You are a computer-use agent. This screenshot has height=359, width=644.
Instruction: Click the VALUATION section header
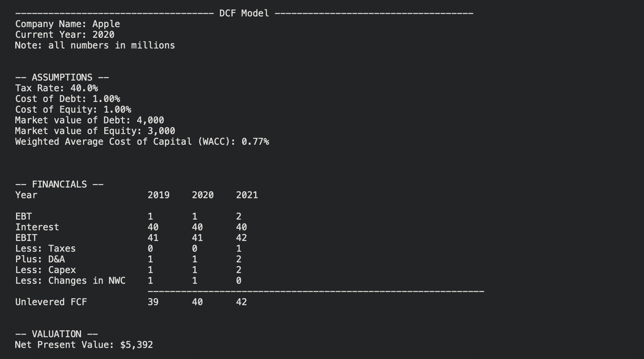pyautogui.click(x=57, y=334)
